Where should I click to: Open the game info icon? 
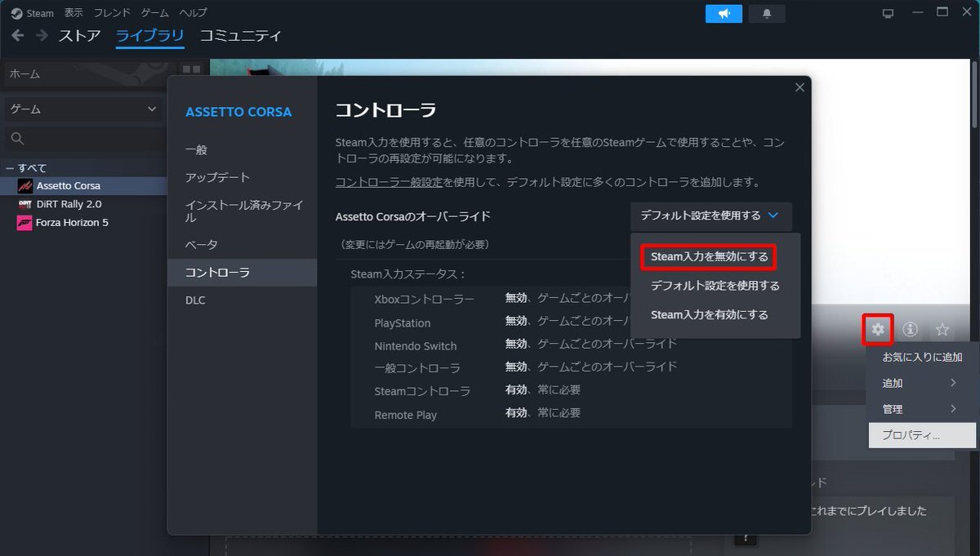coord(910,329)
